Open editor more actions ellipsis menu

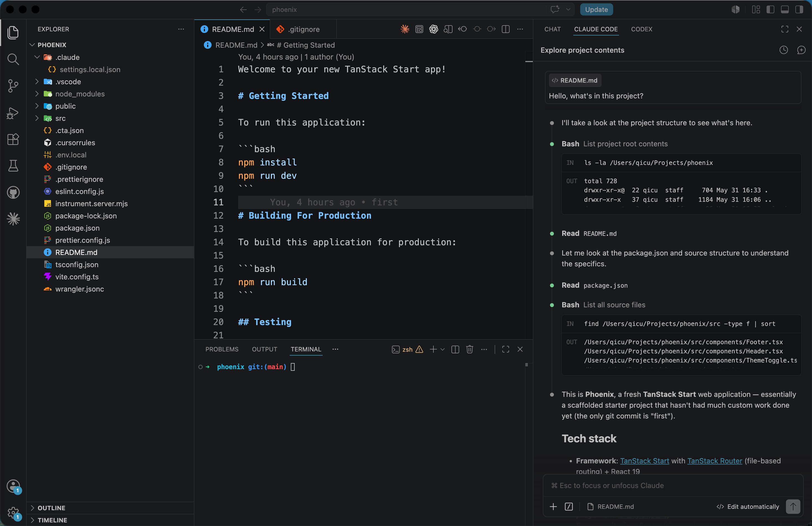point(520,29)
